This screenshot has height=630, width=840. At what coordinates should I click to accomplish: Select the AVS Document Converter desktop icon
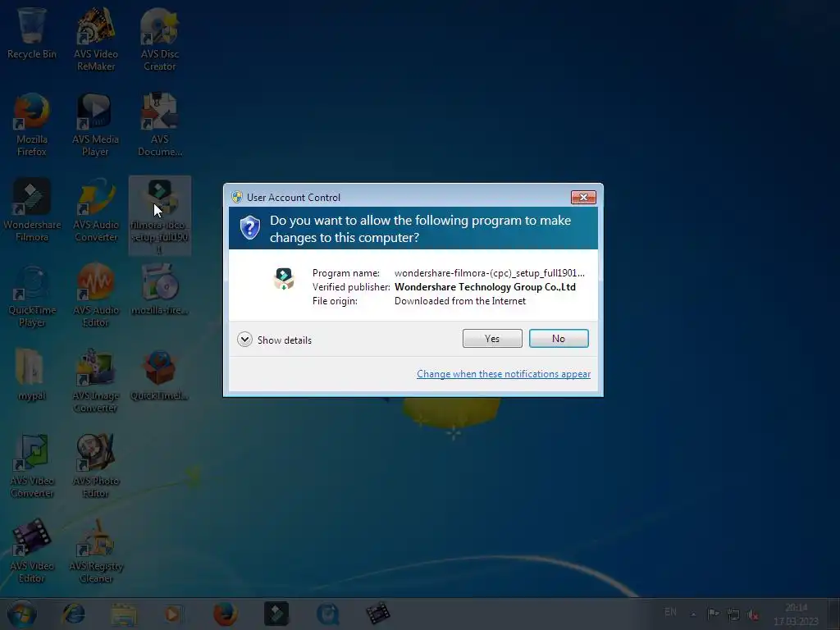click(x=160, y=125)
